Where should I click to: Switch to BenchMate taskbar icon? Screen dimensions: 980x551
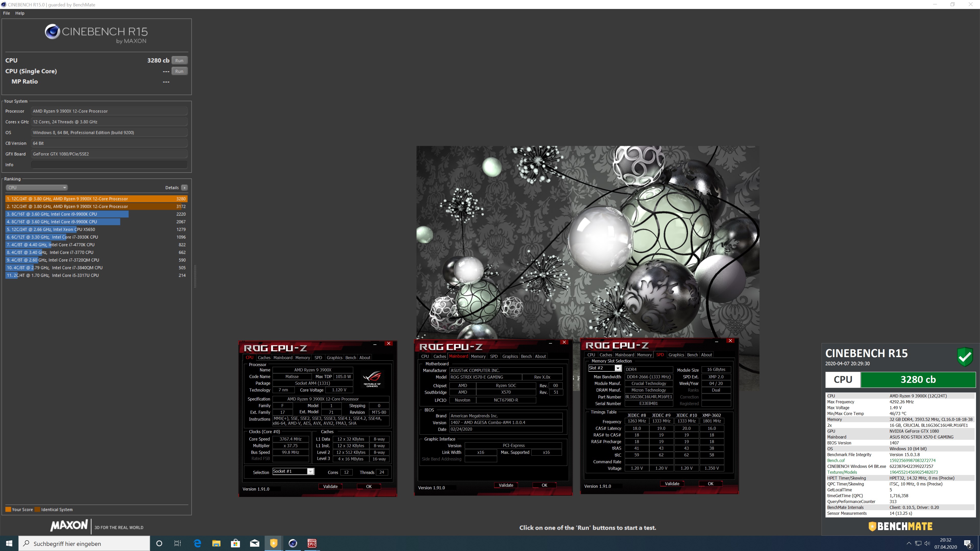pyautogui.click(x=274, y=543)
